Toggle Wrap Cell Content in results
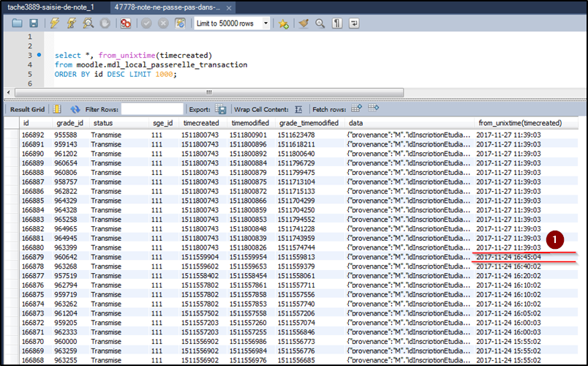Screen dimensions: 588x366 coord(298,109)
